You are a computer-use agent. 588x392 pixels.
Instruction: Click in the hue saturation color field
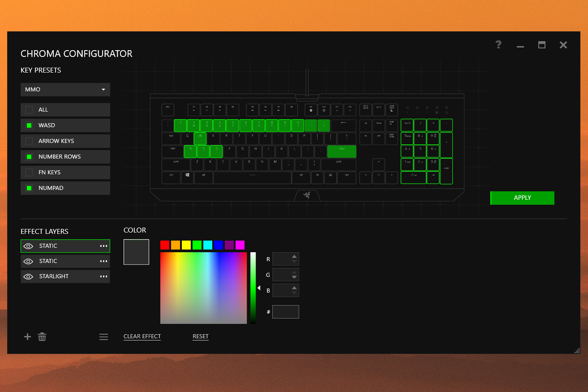[x=203, y=288]
